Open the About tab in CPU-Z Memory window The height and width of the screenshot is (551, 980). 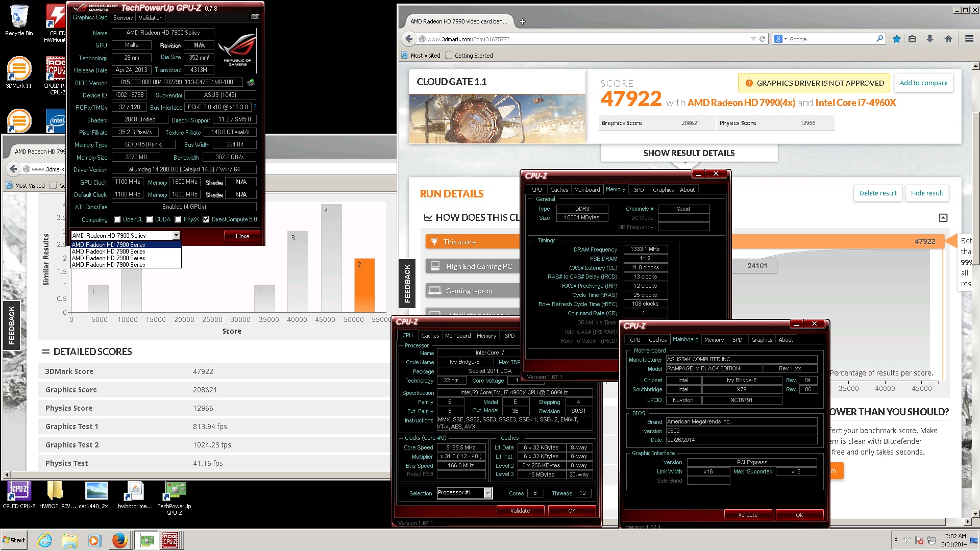[687, 190]
